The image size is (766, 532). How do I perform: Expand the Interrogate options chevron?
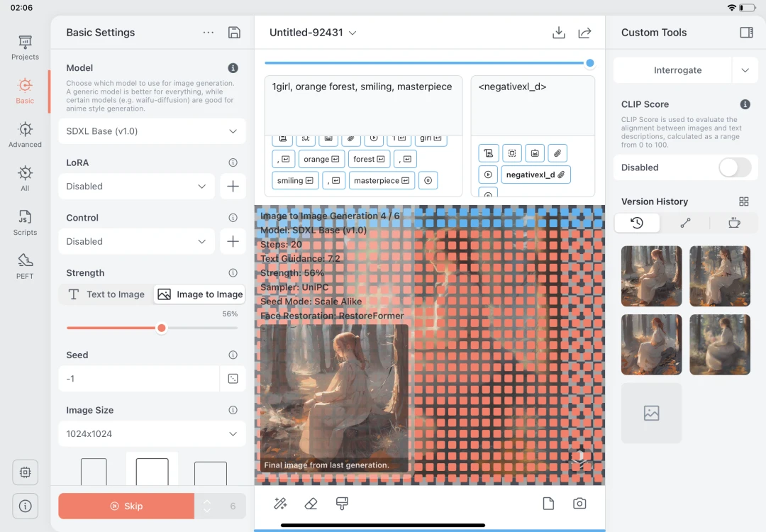745,70
